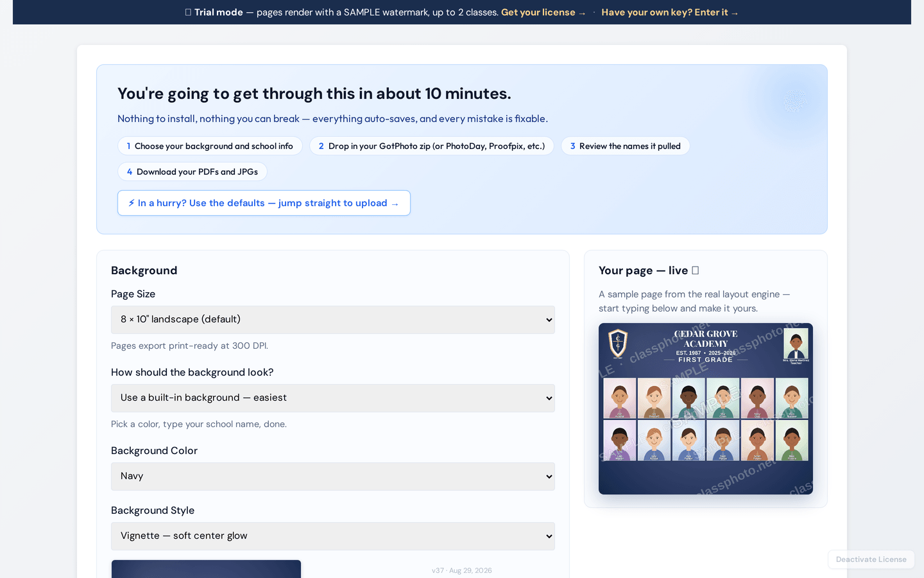Click the 'Trial mode' label in banner

click(x=218, y=12)
